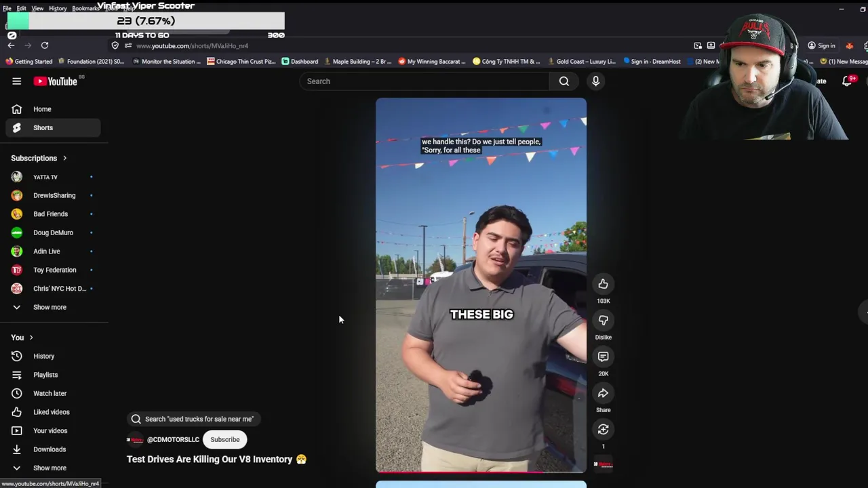Seek on the red Short progress bar
This screenshot has height=488, width=868.
[x=481, y=472]
